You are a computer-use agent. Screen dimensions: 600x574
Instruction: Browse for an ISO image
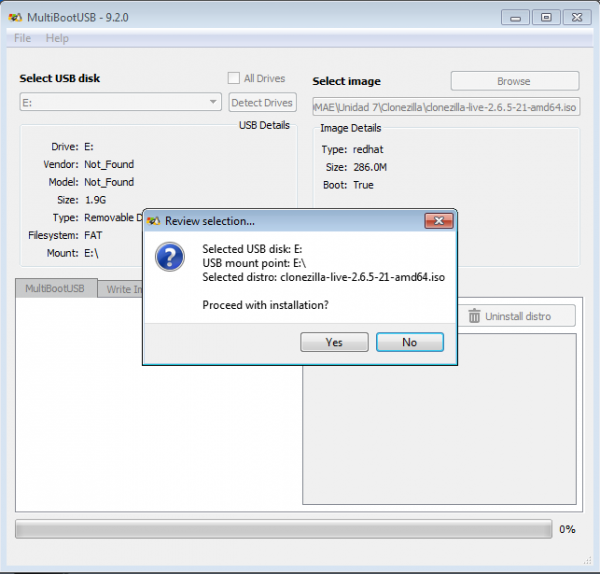[515, 81]
